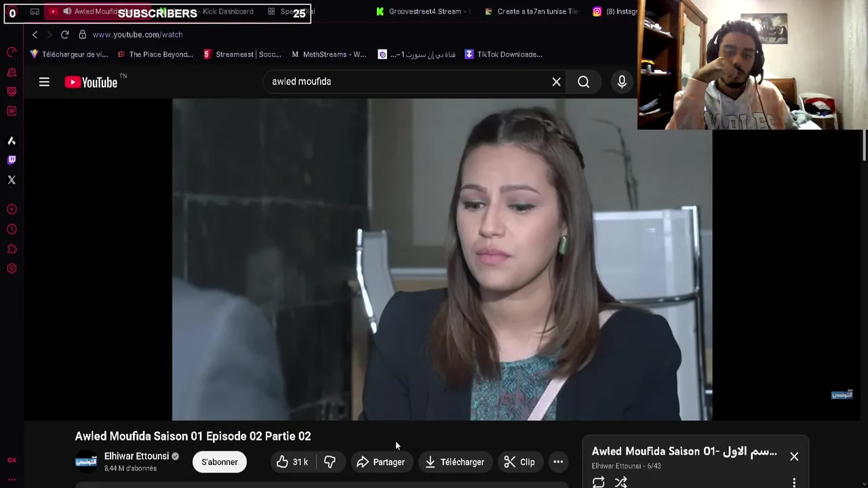Click the page vertical scrollbar
This screenshot has height=488, width=868.
coord(864,144)
